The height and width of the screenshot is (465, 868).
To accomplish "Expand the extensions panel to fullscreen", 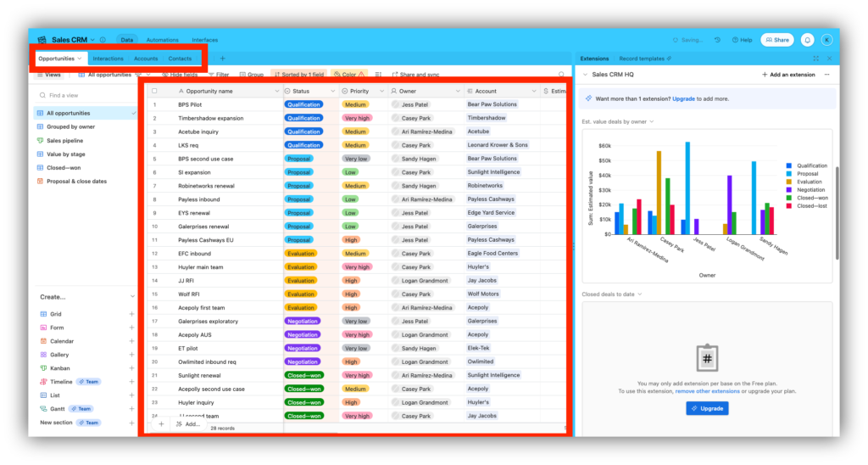I will (816, 59).
